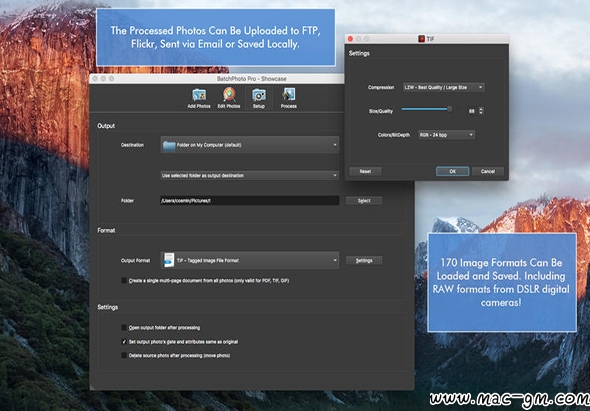The width and height of the screenshot is (590, 411).
Task: Open the Compression dropdown in TIF dialog
Action: pyautogui.click(x=444, y=87)
